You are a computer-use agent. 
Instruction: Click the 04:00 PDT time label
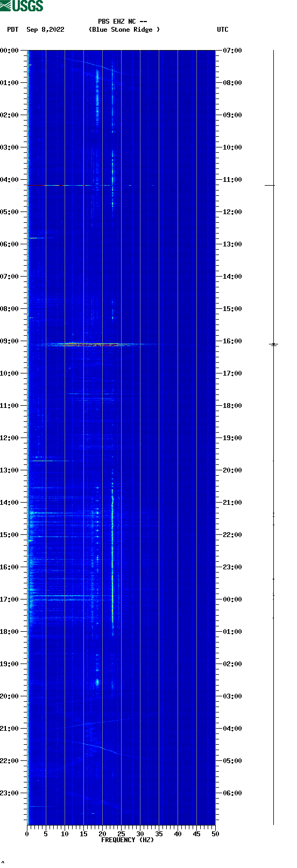coord(10,180)
